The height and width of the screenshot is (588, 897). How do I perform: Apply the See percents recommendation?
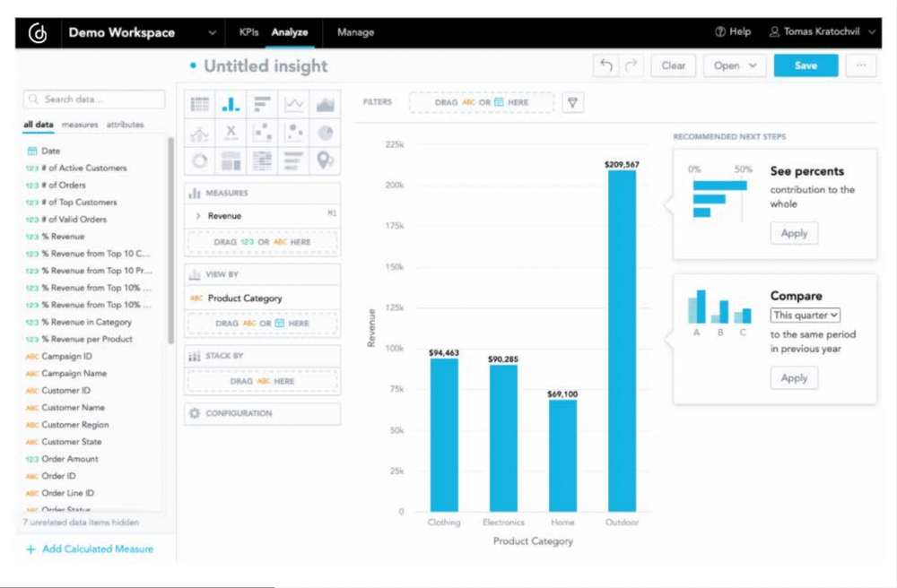(793, 233)
